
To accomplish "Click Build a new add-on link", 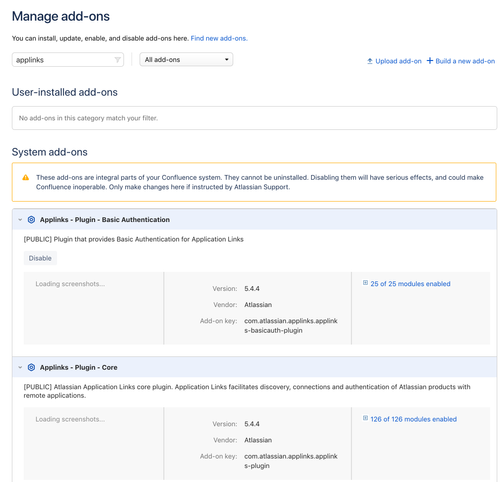I will [x=465, y=61].
